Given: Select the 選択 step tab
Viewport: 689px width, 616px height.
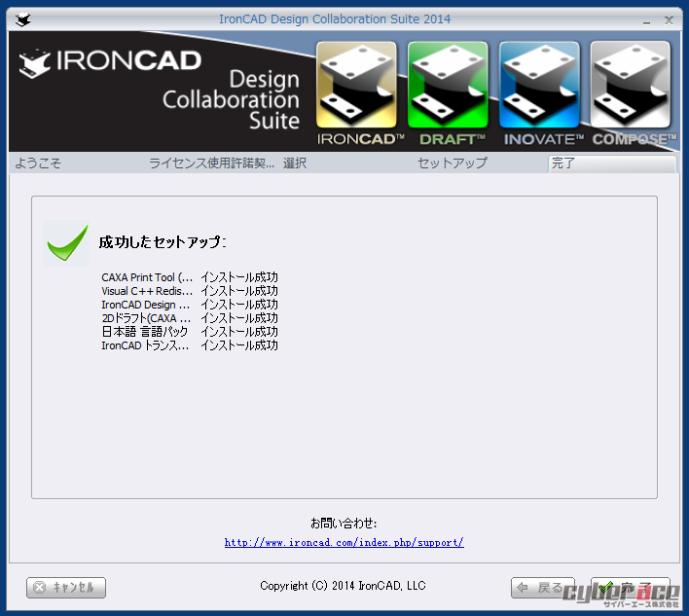Looking at the screenshot, I should click(x=295, y=163).
